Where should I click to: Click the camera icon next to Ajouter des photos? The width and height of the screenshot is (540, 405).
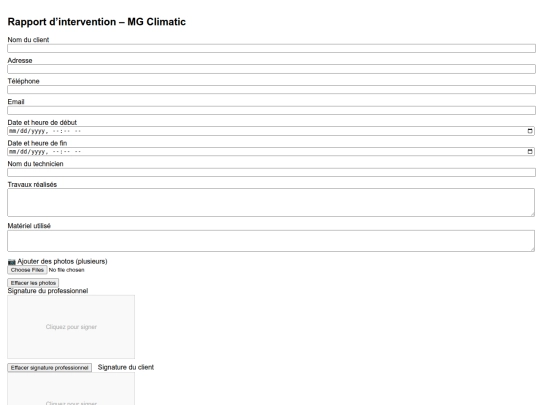(12, 262)
